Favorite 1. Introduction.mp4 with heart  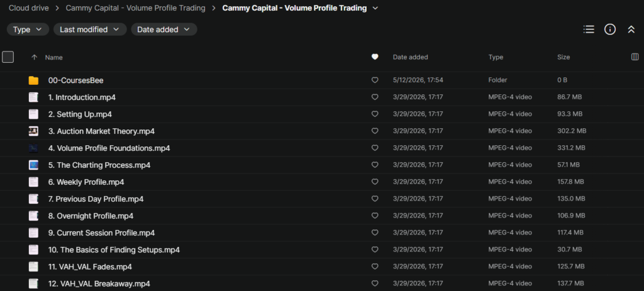click(x=375, y=97)
